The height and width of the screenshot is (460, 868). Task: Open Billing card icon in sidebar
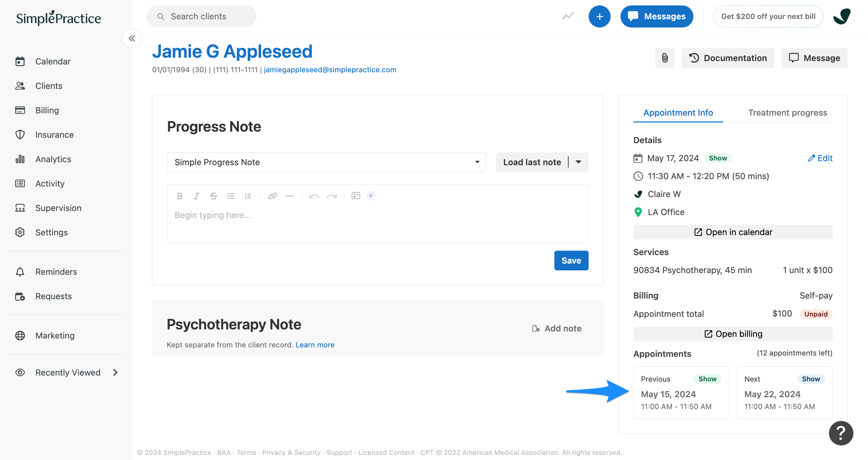(x=20, y=110)
